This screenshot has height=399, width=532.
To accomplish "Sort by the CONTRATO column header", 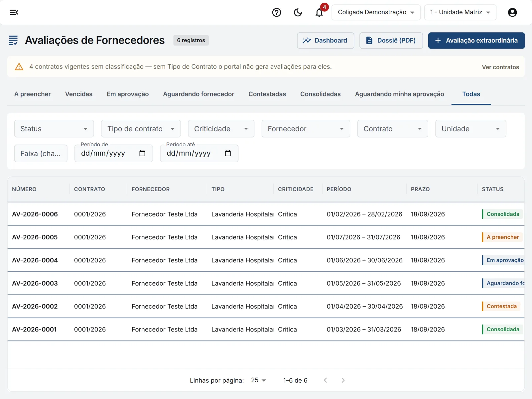I will (x=89, y=189).
